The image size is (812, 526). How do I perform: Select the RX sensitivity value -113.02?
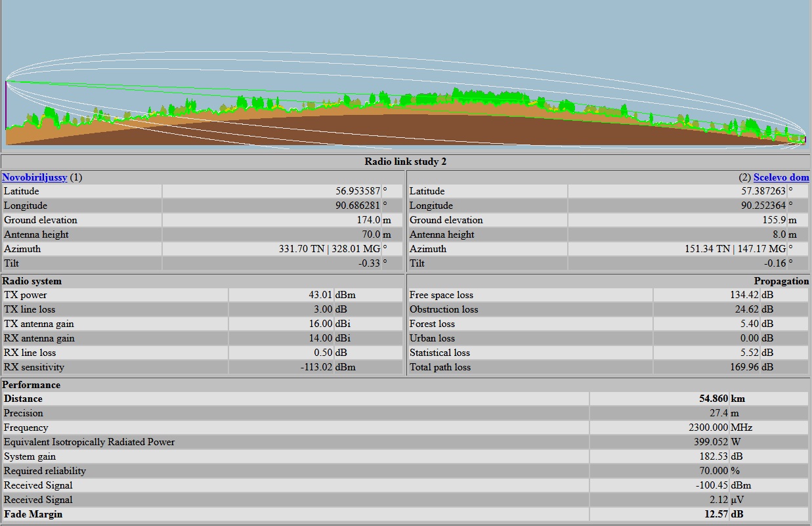tap(316, 367)
